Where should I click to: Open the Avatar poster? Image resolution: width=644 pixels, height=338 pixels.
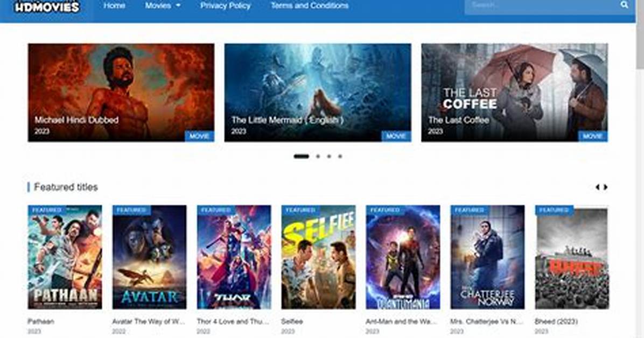coord(150,257)
